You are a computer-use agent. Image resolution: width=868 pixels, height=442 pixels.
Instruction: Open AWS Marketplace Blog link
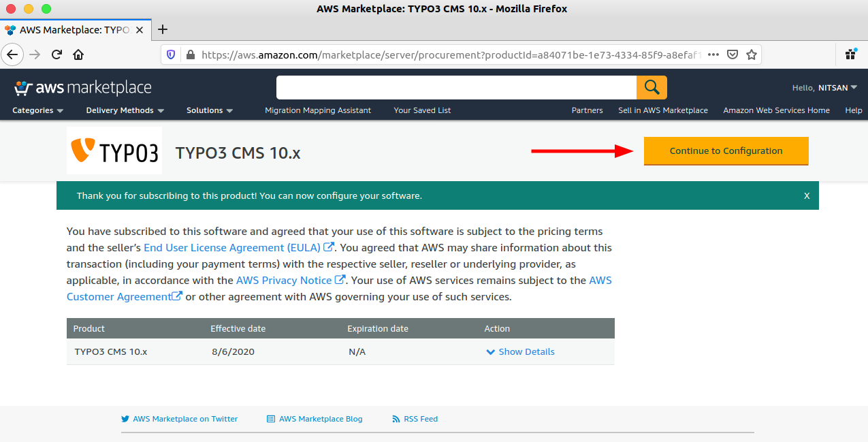coord(321,419)
